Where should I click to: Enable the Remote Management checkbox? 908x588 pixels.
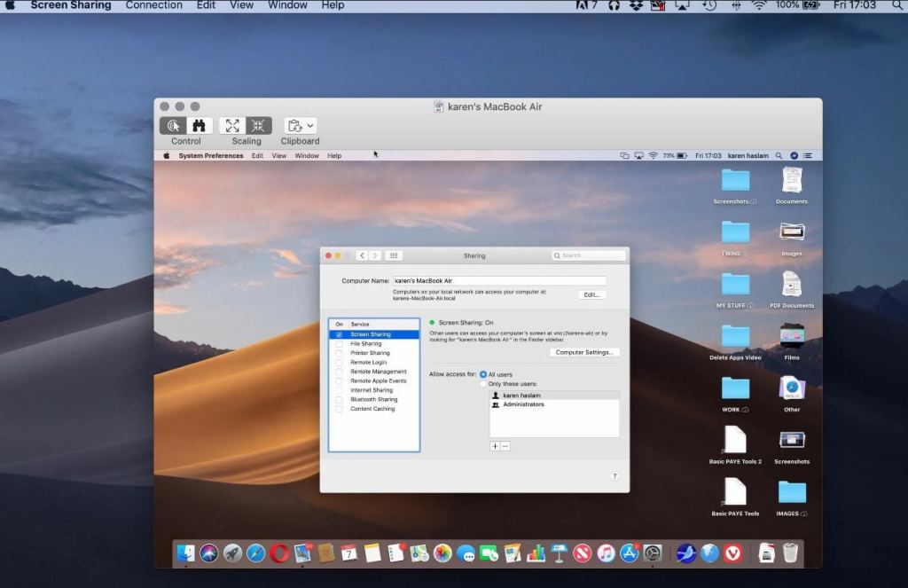coord(340,372)
